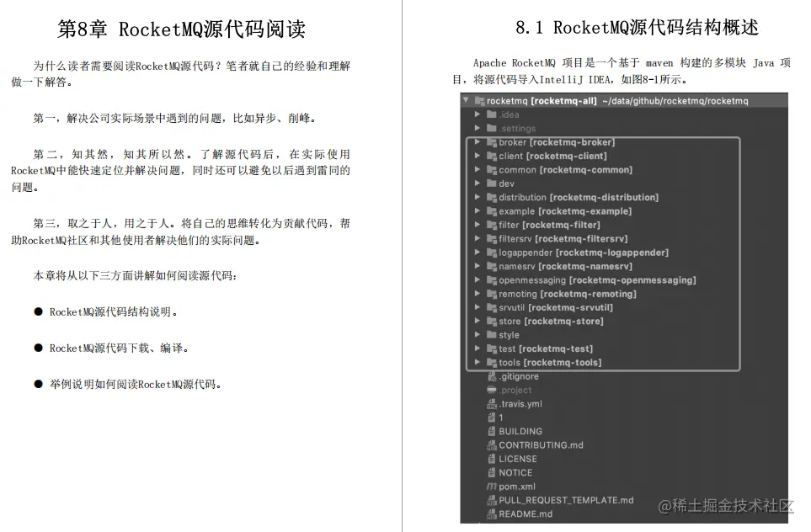811x532 pixels.
Task: Click the LICENSE file icon
Action: 492,459
